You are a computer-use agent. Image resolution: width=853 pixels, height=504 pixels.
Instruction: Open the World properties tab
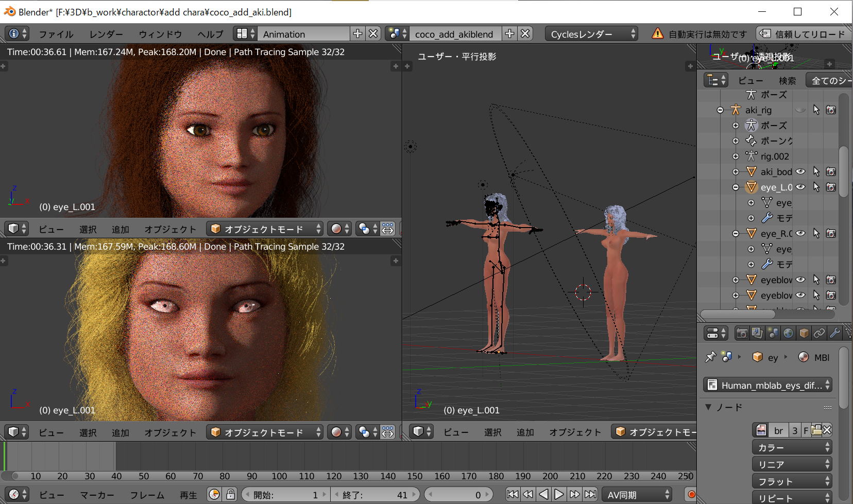coord(788,333)
